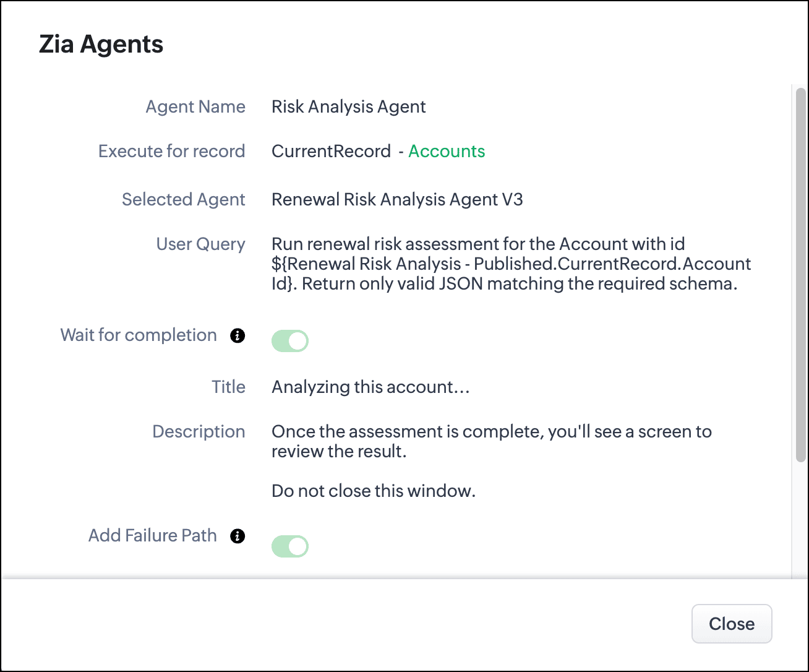The image size is (809, 672).
Task: Click the CurrentRecord value text
Action: 331,151
